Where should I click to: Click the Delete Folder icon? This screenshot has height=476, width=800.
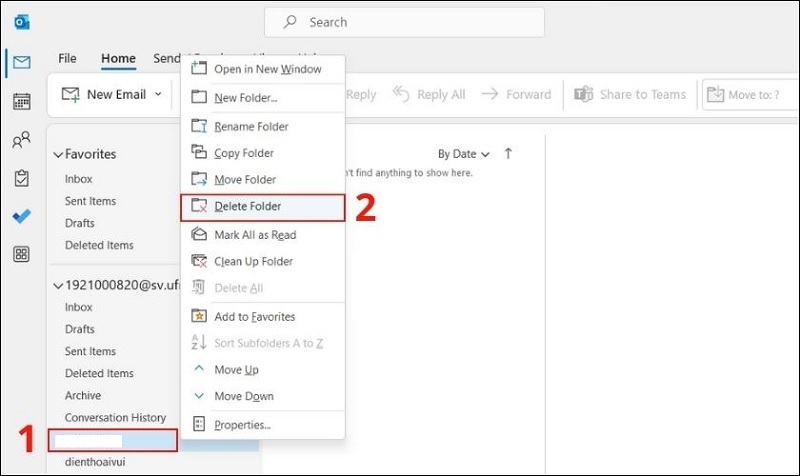[x=198, y=206]
